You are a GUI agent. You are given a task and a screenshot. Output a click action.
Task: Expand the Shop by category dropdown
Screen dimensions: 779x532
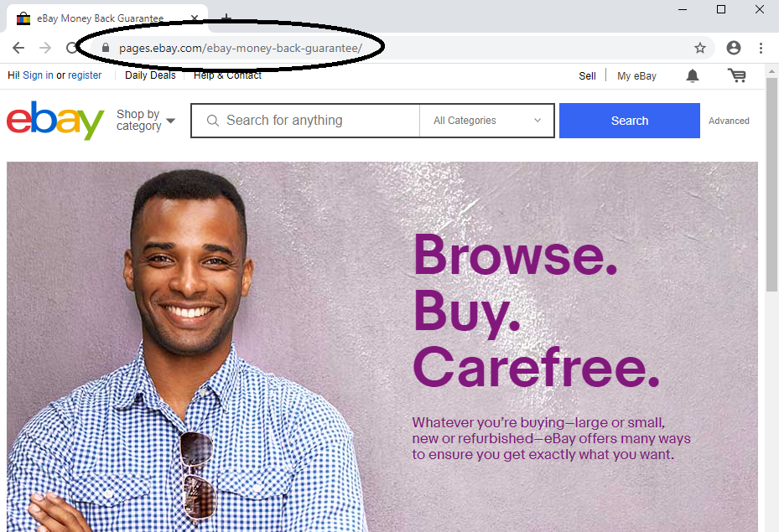146,120
